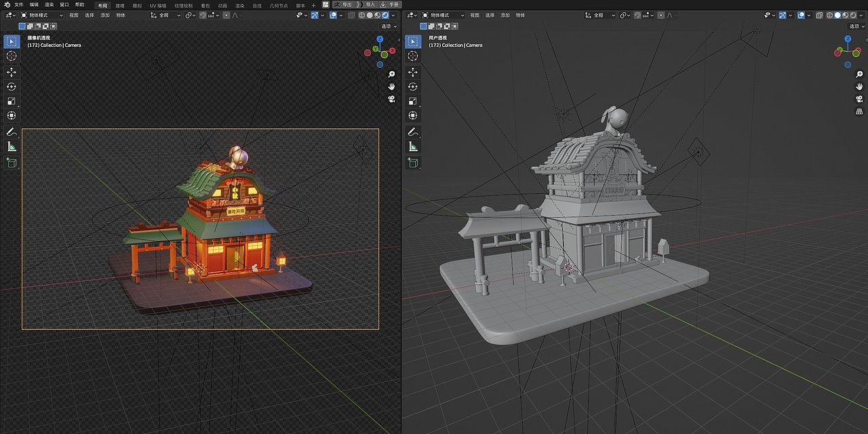The width and height of the screenshot is (868, 434).
Task: Enable proportional editing in the viewport header
Action: click(226, 15)
